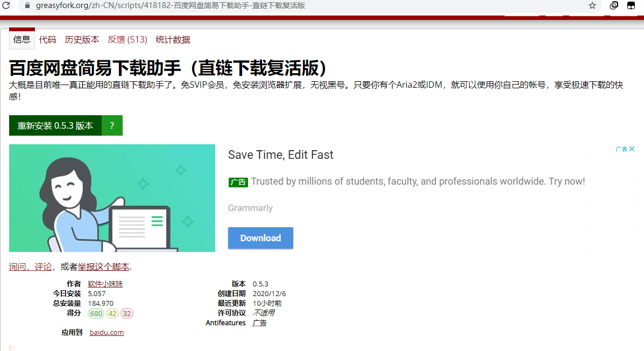Screen dimensions: 644x351
Task: Click the 广告 label at top of ad
Action: [x=622, y=149]
